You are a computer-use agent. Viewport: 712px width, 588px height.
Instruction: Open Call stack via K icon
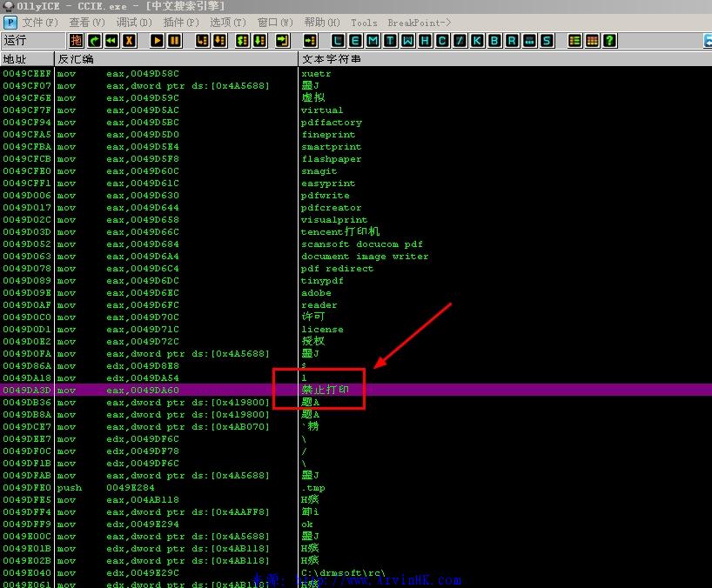[477, 41]
